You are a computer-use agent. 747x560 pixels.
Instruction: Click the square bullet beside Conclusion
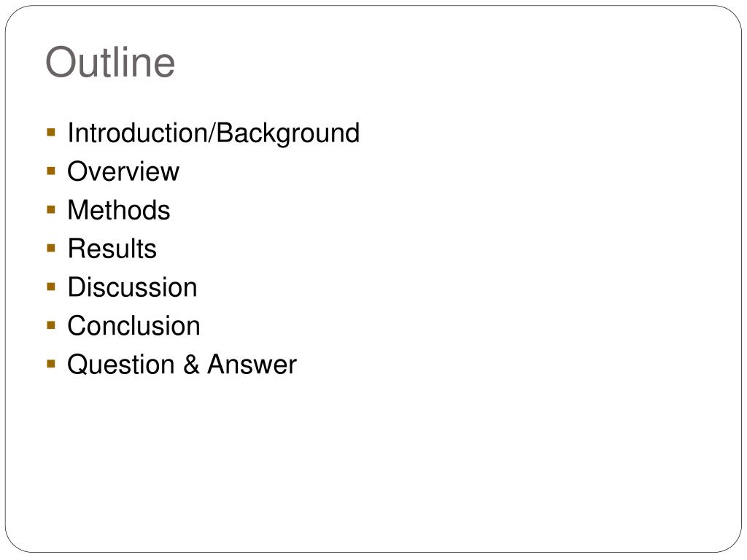point(52,325)
